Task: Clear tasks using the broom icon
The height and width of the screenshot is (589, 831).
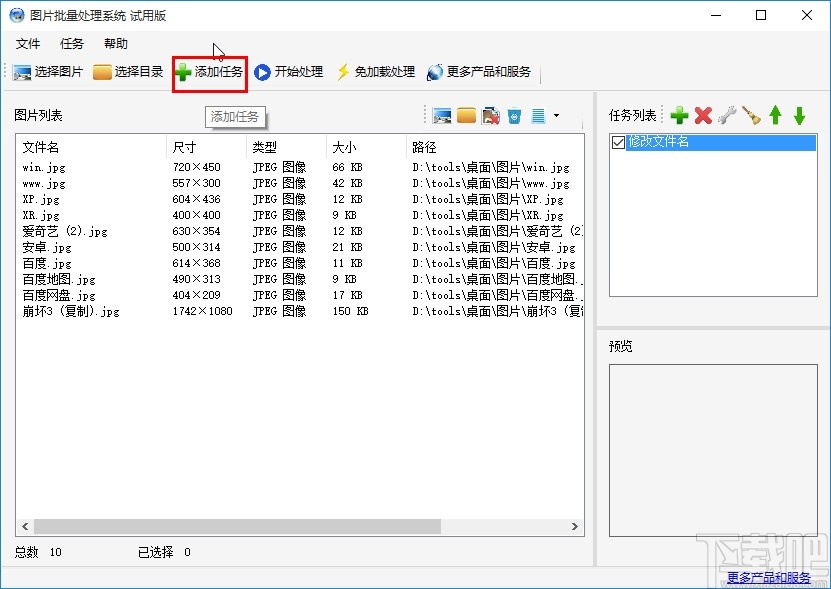Action: [750, 115]
